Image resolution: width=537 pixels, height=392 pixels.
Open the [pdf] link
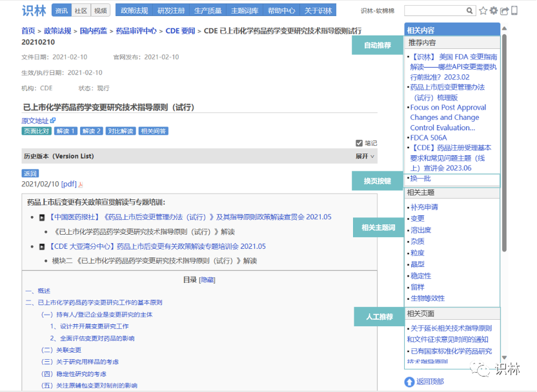[69, 184]
